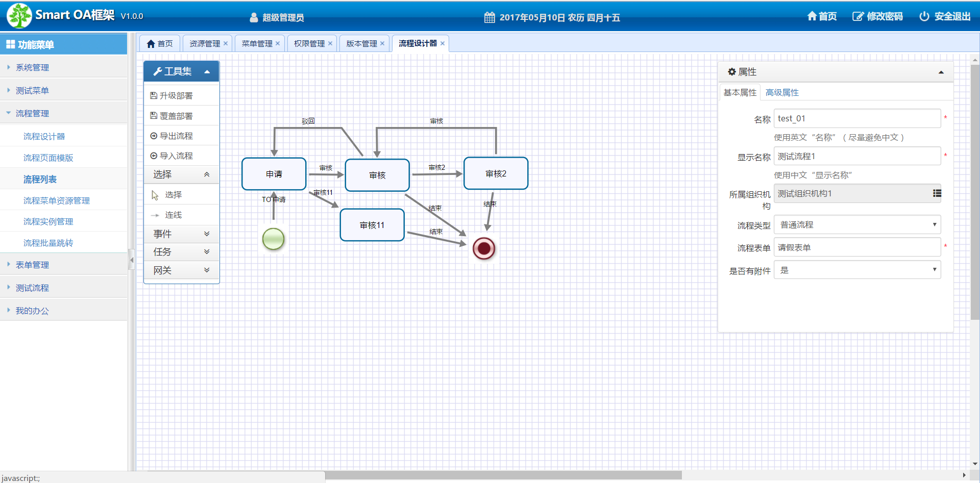Click the 名称 input field
Screen dimensions: 980x483
(x=857, y=118)
